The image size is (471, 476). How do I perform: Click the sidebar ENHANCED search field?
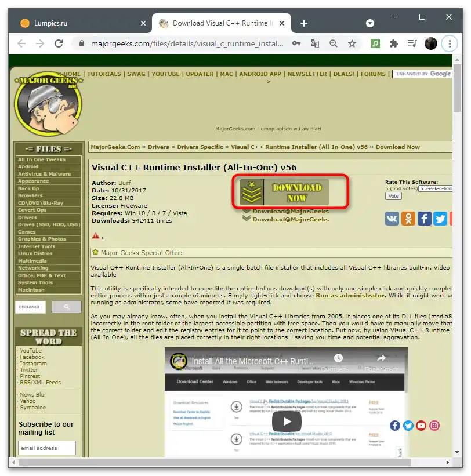click(x=30, y=307)
